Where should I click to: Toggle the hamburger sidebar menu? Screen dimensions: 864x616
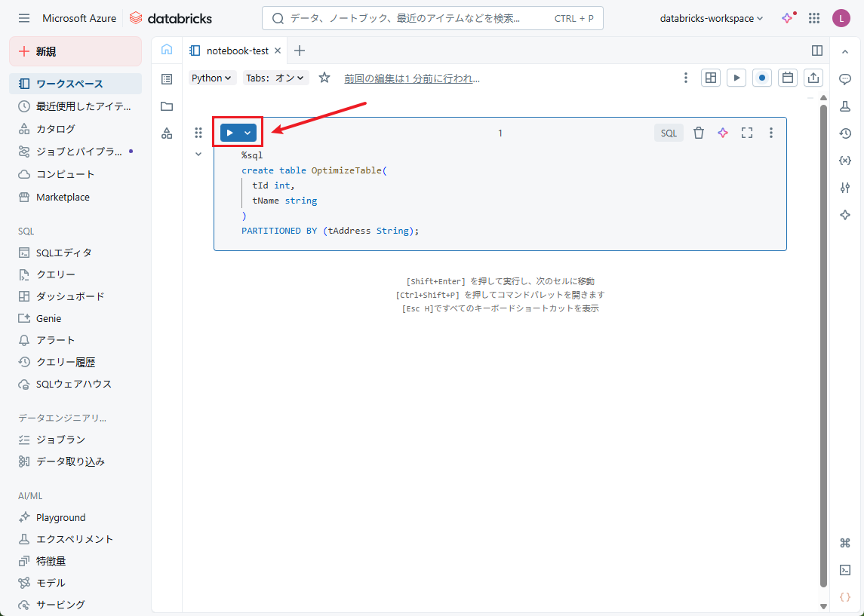click(24, 18)
